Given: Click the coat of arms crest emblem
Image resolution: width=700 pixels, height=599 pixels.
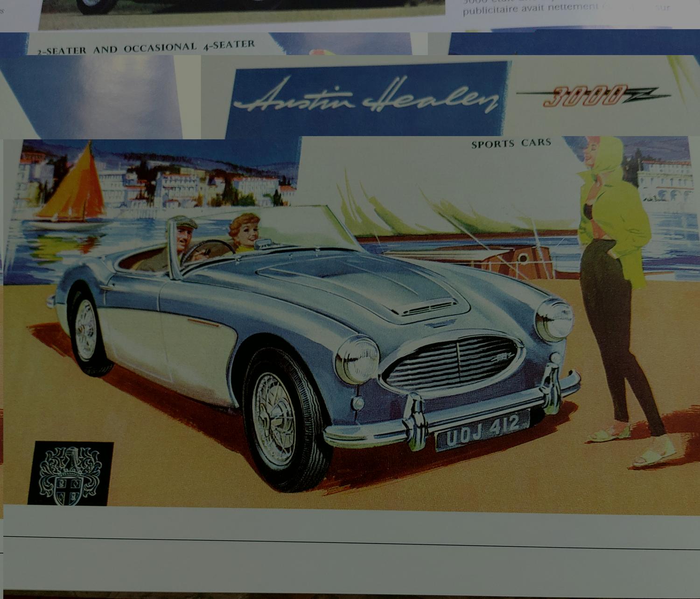Looking at the screenshot, I should coord(70,473).
